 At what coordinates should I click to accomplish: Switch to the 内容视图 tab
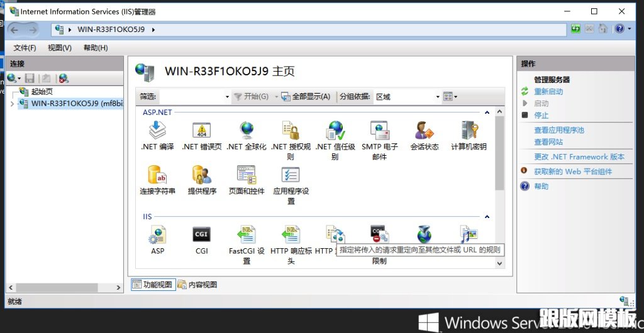coord(197,285)
